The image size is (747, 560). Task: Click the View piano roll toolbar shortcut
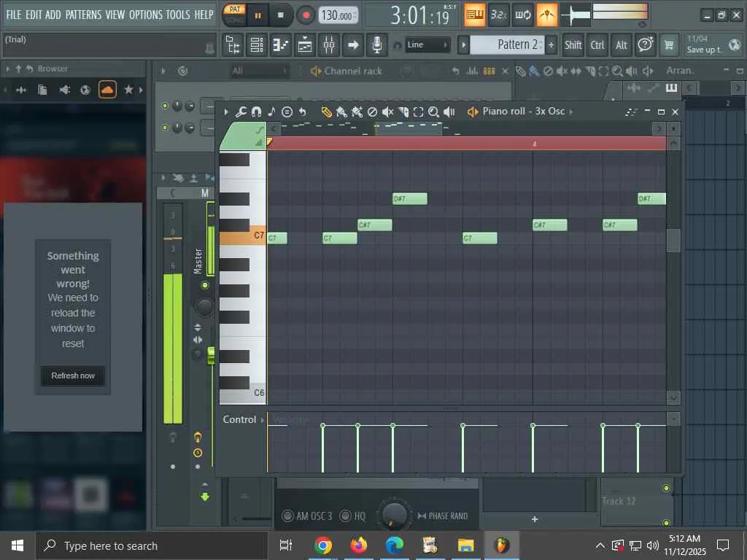coord(281,45)
